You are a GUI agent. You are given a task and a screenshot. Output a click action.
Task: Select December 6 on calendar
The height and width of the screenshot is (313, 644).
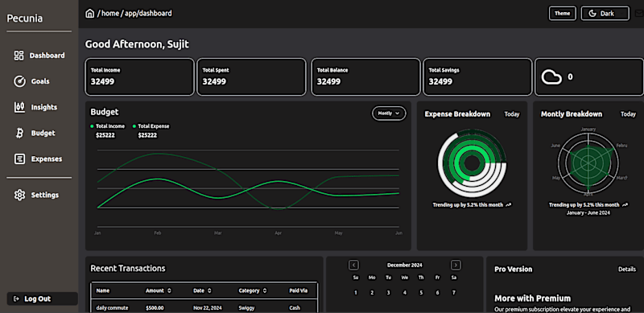(437, 293)
